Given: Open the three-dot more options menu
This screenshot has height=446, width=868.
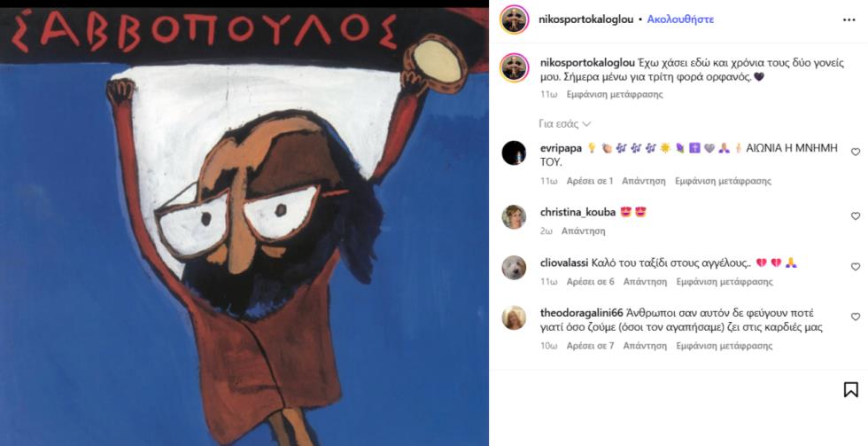Looking at the screenshot, I should coord(849,20).
